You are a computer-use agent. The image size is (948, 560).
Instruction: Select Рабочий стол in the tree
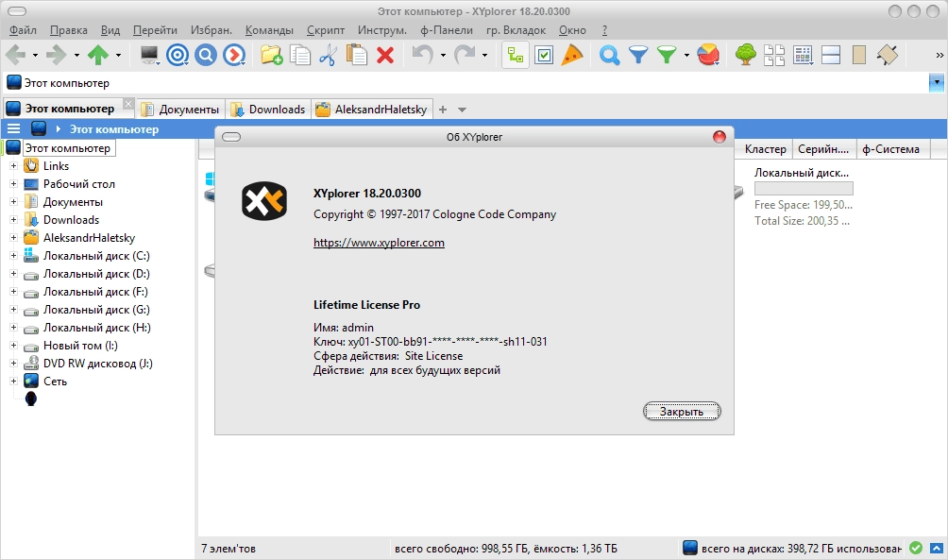[78, 184]
